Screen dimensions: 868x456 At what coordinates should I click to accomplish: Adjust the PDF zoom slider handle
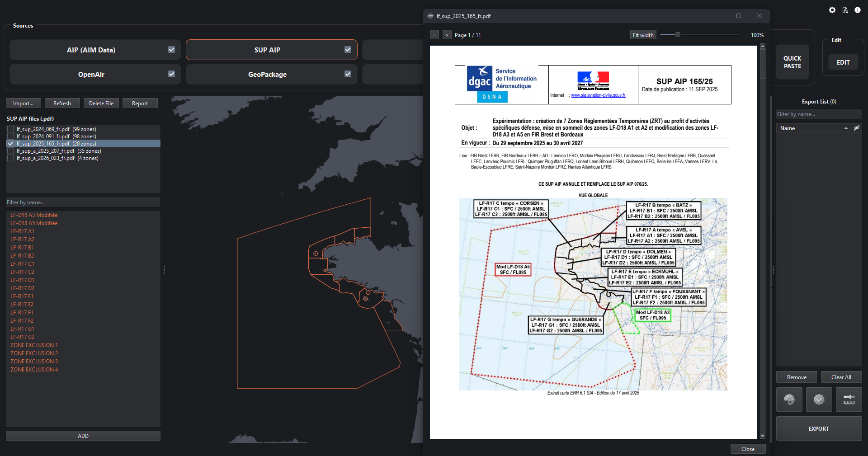[678, 34]
